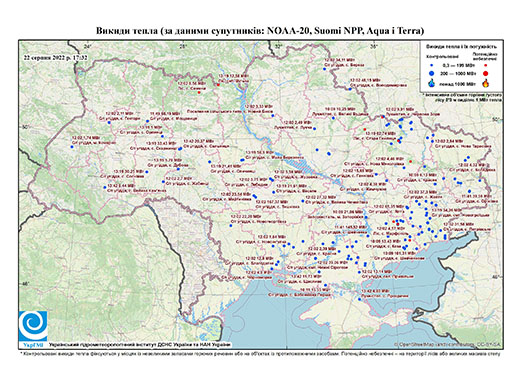Click the 46° latitude label on left edge
This screenshot has height=368, width=520.
(25, 283)
